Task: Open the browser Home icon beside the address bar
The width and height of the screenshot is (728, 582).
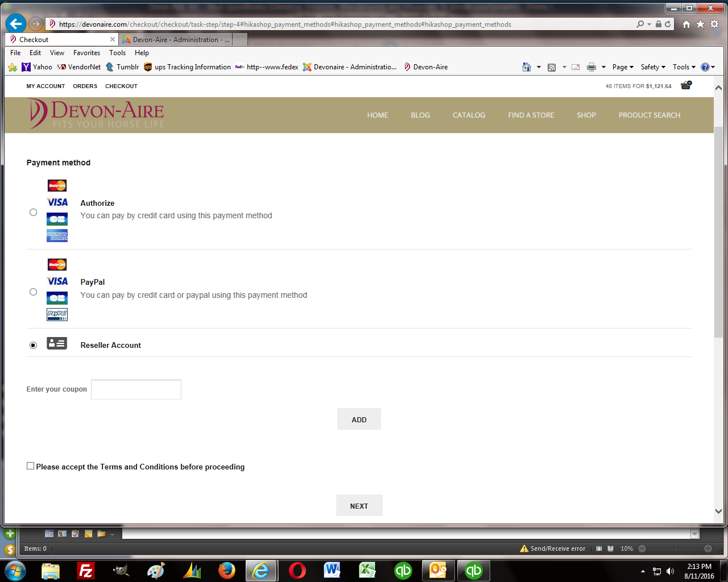Action: [686, 24]
